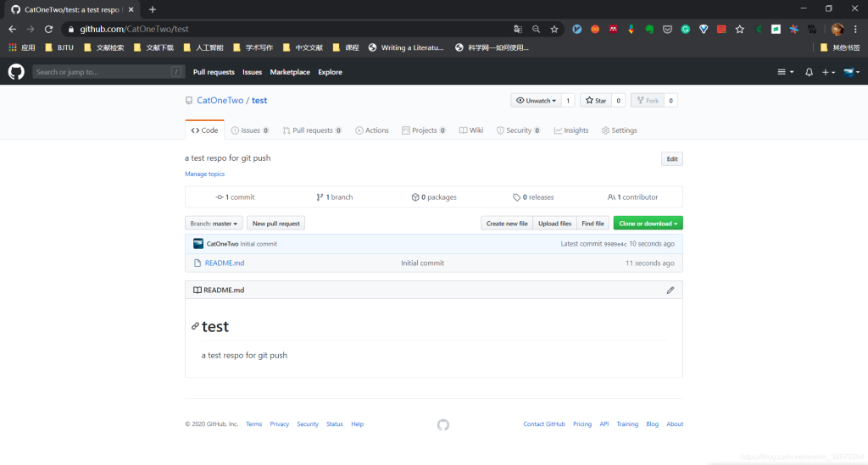Image resolution: width=868 pixels, height=465 pixels.
Task: Open the Wiki tab
Action: tap(471, 130)
